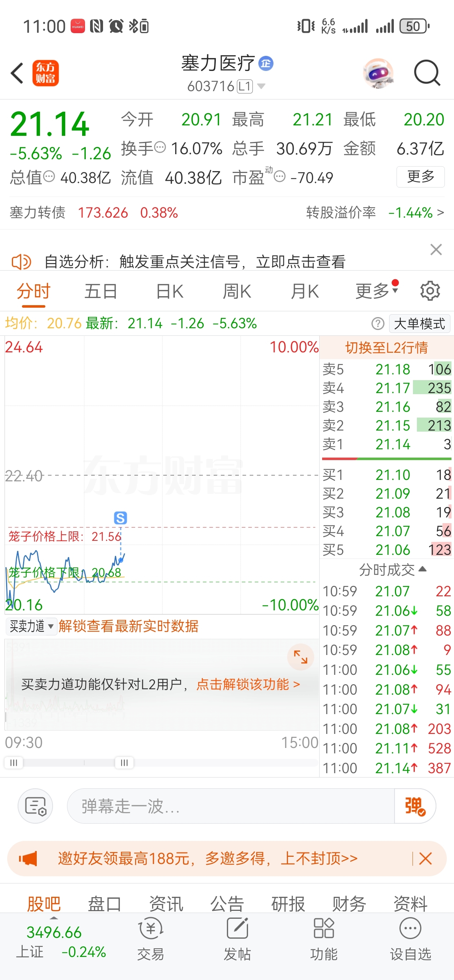454x980 pixels.
Task: Tap the 21.14 current price
Action: click(49, 124)
